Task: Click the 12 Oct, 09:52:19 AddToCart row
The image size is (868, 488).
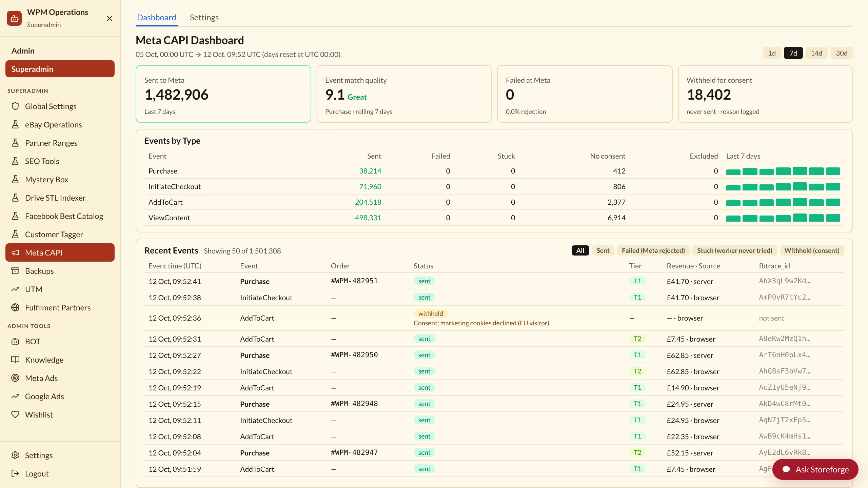Action: coord(494,388)
